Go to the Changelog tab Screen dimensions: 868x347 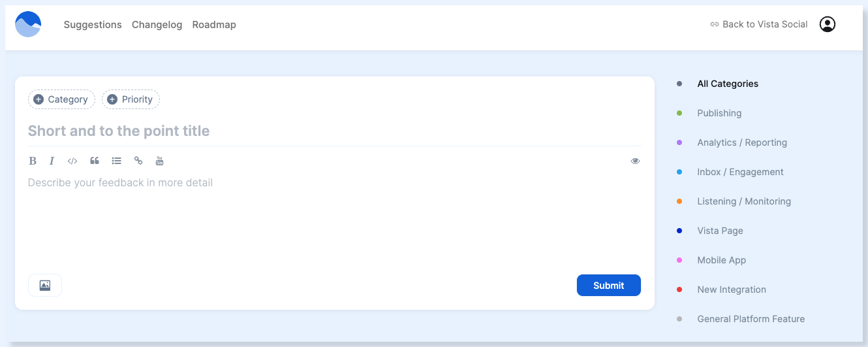[x=157, y=25]
